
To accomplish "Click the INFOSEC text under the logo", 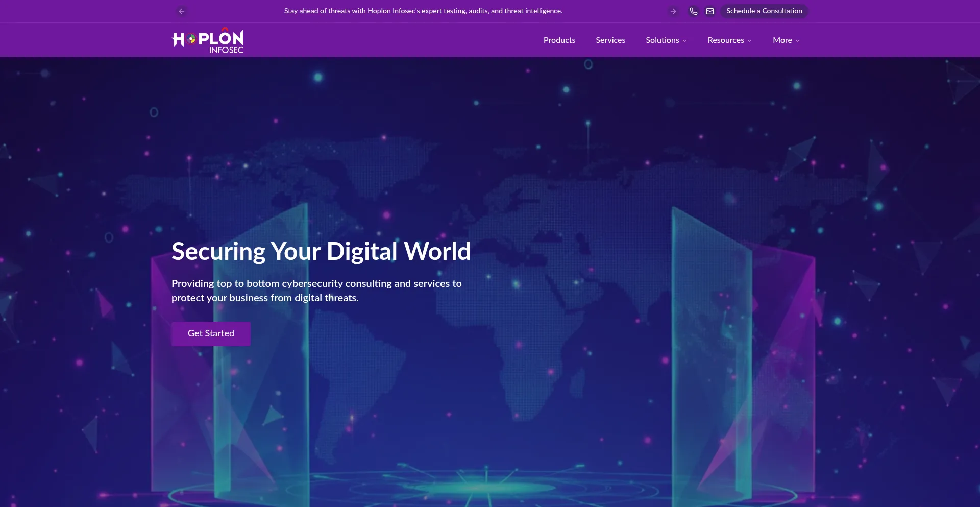I will (x=226, y=50).
